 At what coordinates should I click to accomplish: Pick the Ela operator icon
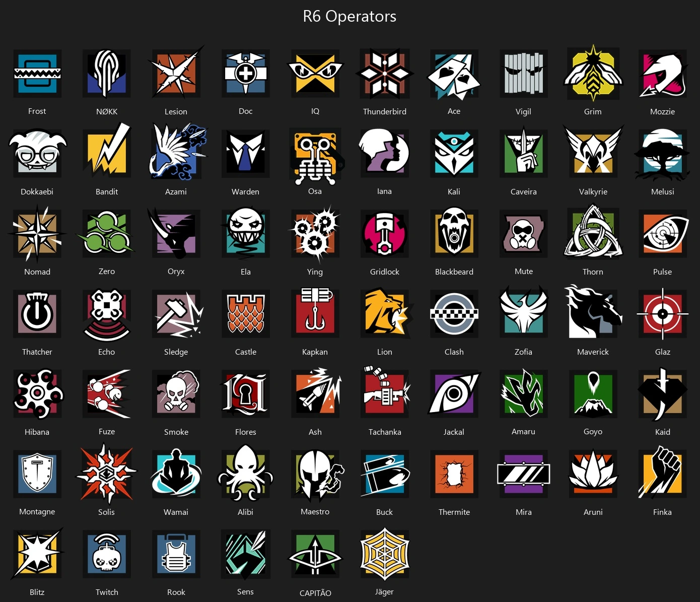[246, 233]
